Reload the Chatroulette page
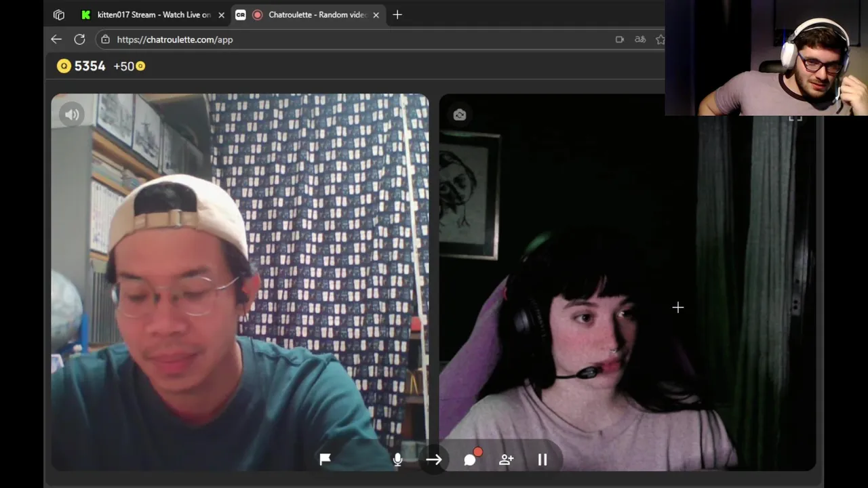The width and height of the screenshot is (868, 488). click(79, 39)
